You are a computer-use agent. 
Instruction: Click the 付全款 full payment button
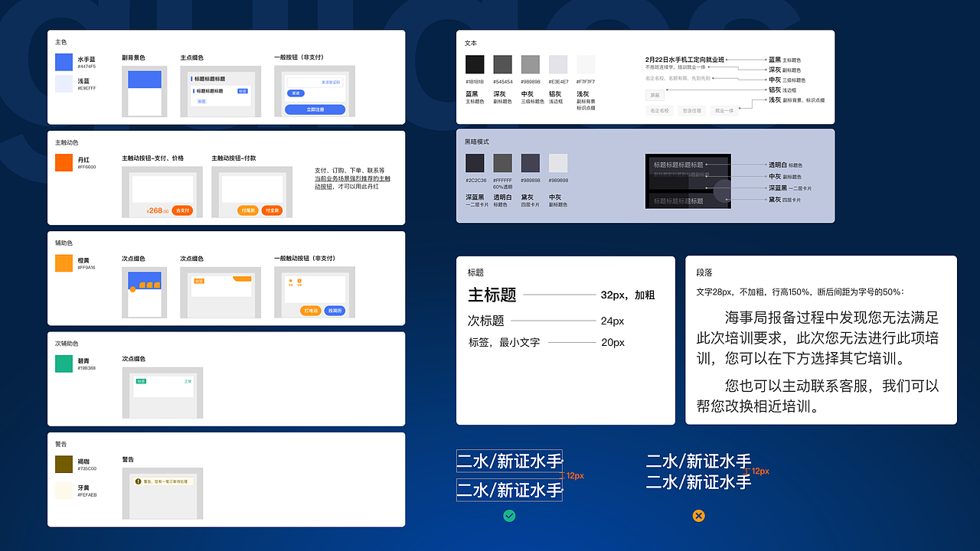pos(272,210)
